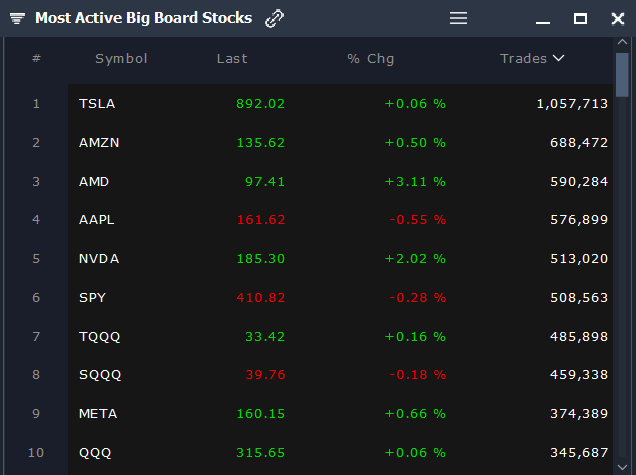
Task: Sort by Trades column descending arrow
Action: tap(558, 58)
